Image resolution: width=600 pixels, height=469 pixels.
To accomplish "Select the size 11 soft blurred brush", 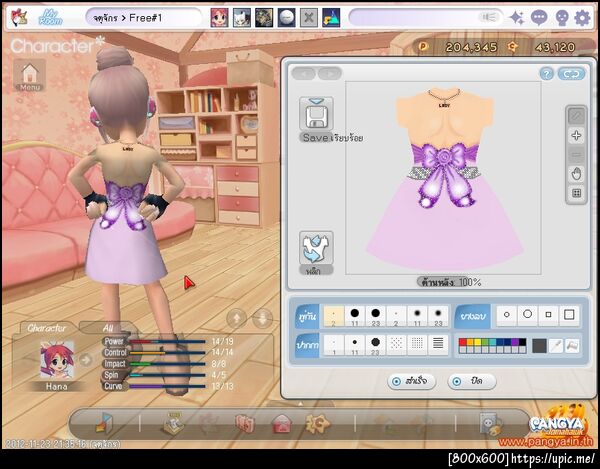I will coord(417,316).
